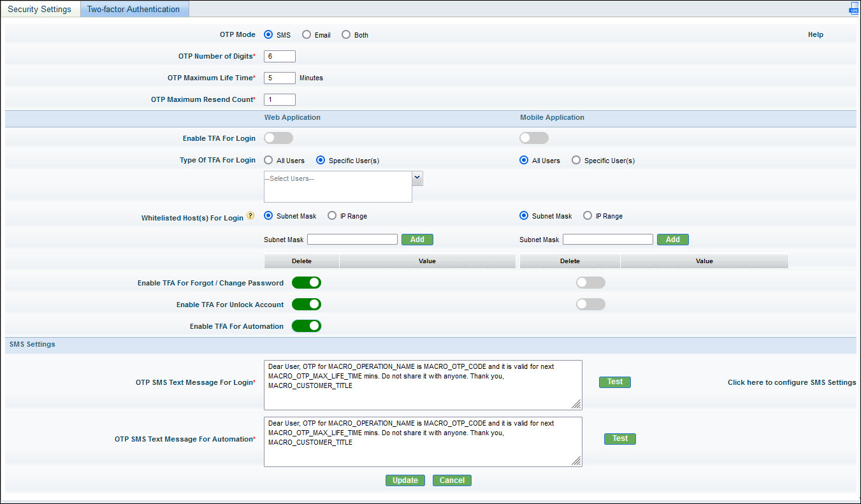Expand the Select Users dropdown arrow

click(417, 178)
